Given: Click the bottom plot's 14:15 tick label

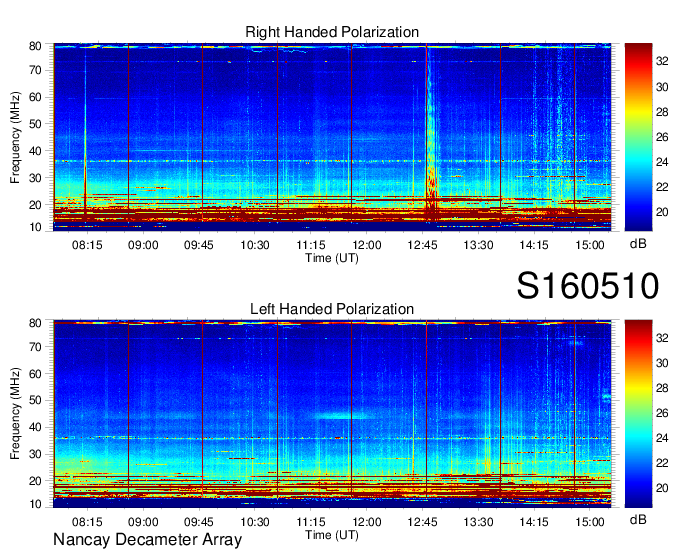Looking at the screenshot, I should 534,522.
